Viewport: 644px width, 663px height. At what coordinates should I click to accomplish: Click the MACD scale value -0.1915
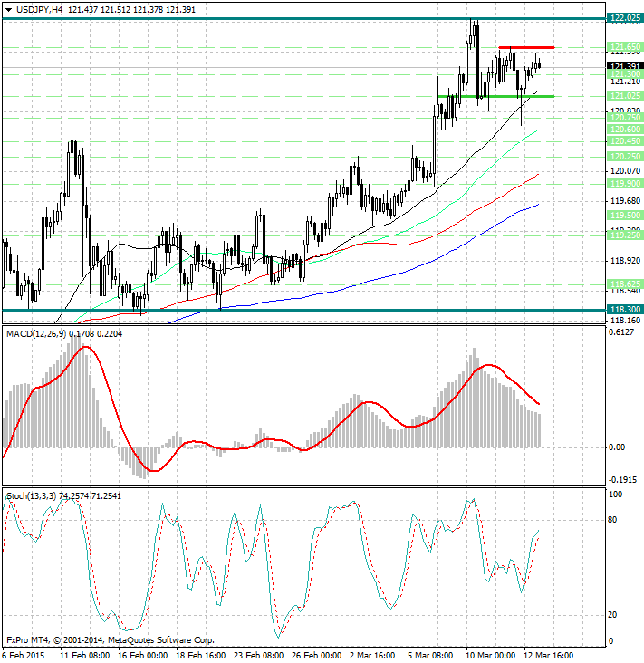tap(622, 480)
